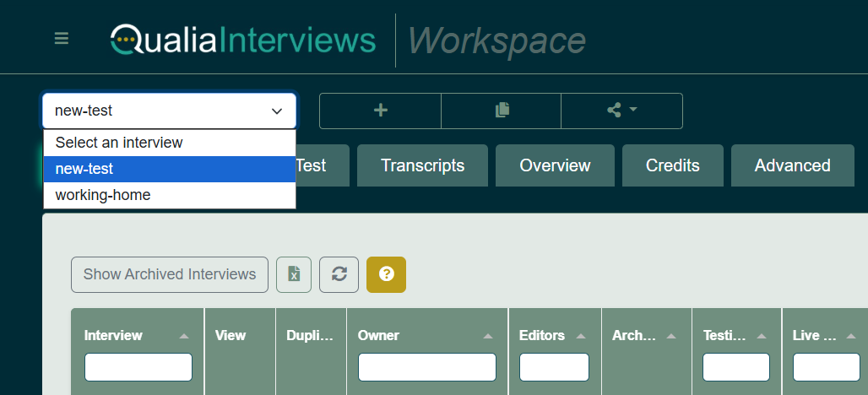
Task: Open the share icon dropdown
Action: 621,111
